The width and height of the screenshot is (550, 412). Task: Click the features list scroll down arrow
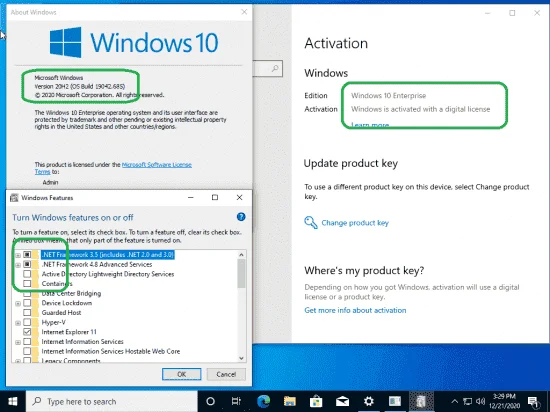click(x=241, y=358)
